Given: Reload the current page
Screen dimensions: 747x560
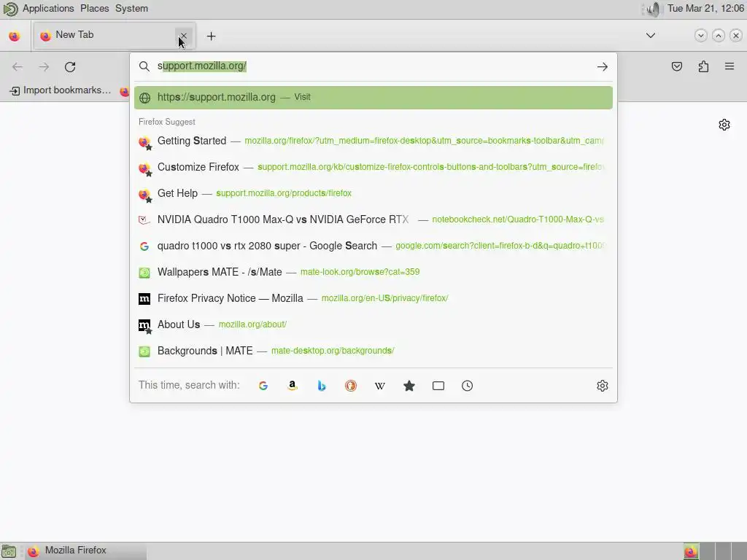Looking at the screenshot, I should click(x=70, y=67).
